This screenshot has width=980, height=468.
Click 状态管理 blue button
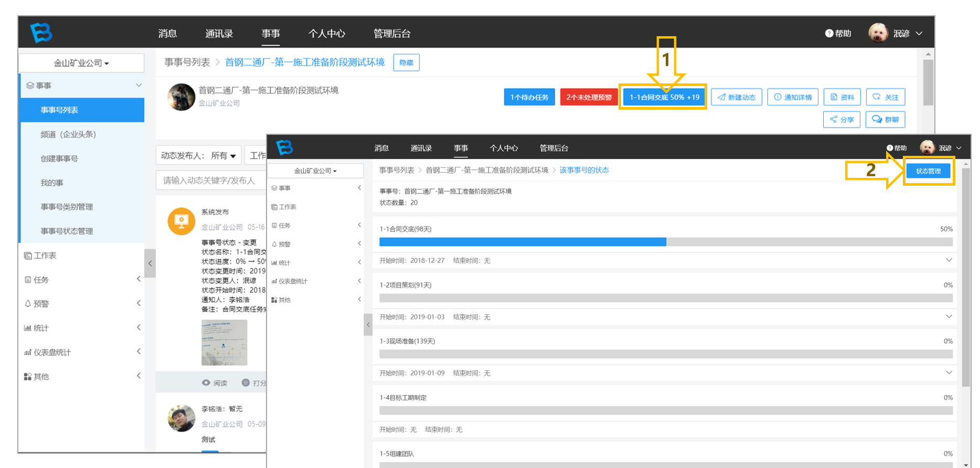click(x=928, y=171)
